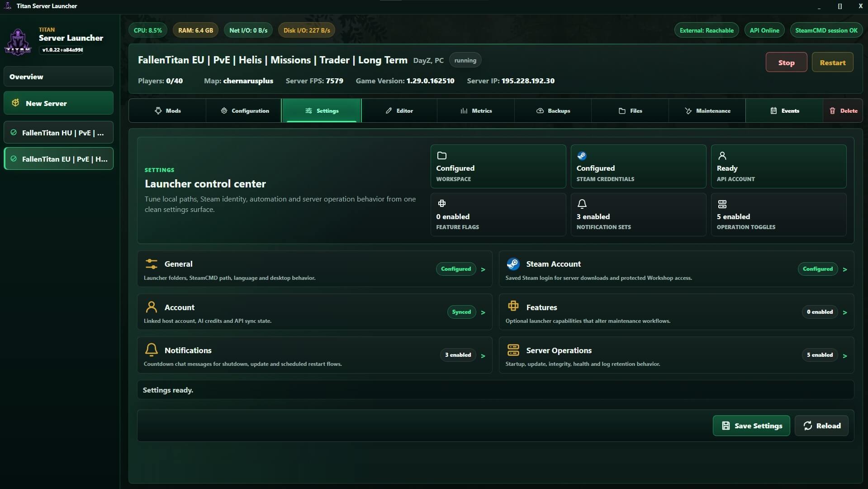Click the External: Reachable status badge

[707, 30]
